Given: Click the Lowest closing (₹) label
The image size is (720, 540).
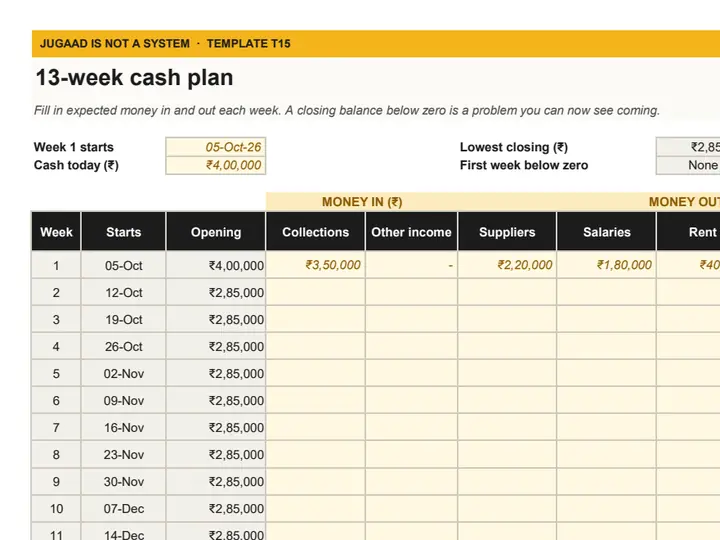Looking at the screenshot, I should (514, 147).
